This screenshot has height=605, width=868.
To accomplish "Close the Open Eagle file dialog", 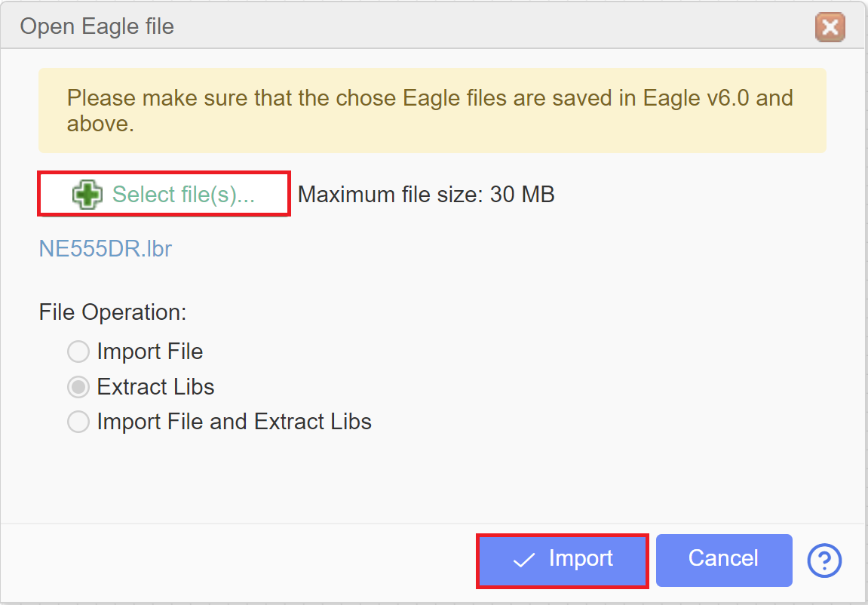I will tap(830, 26).
